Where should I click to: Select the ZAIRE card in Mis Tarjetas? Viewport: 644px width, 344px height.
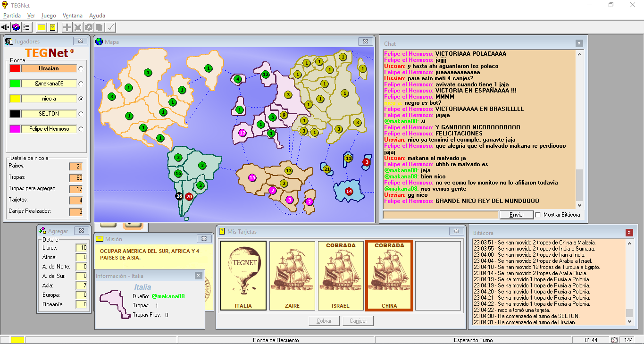(292, 276)
